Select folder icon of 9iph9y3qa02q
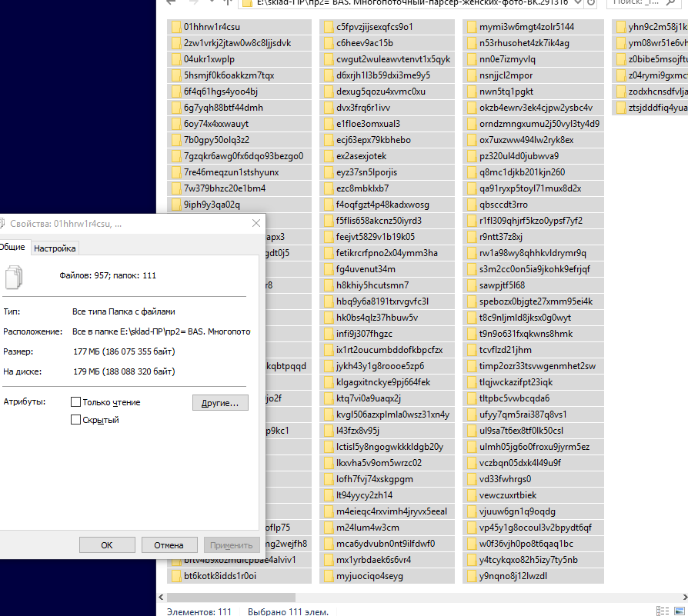The width and height of the screenshot is (688, 616). tap(176, 205)
